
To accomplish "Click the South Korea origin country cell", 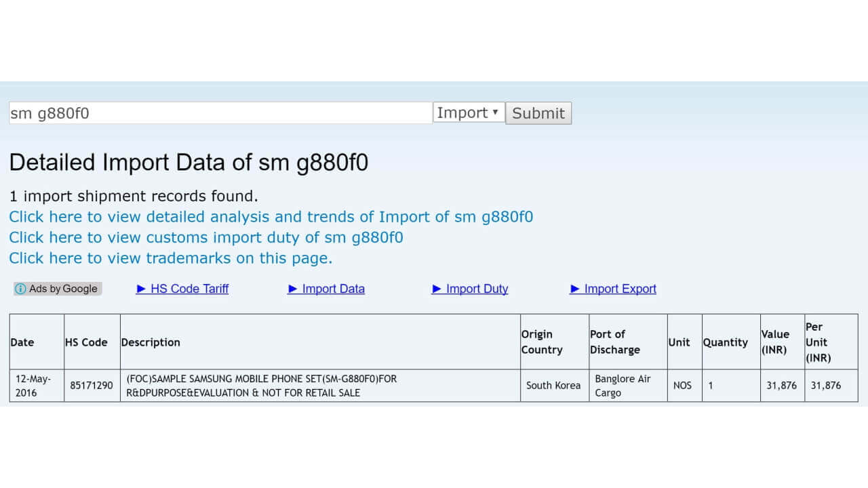I will (x=553, y=386).
